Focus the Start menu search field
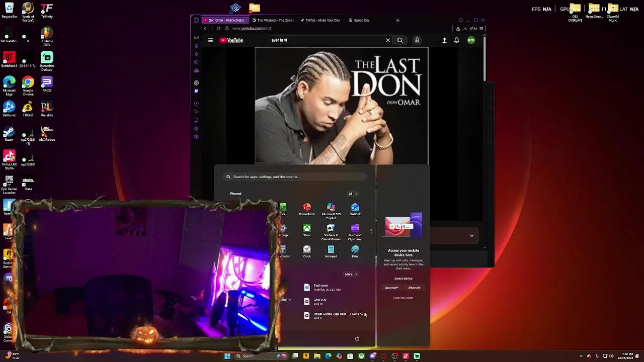 click(x=295, y=176)
